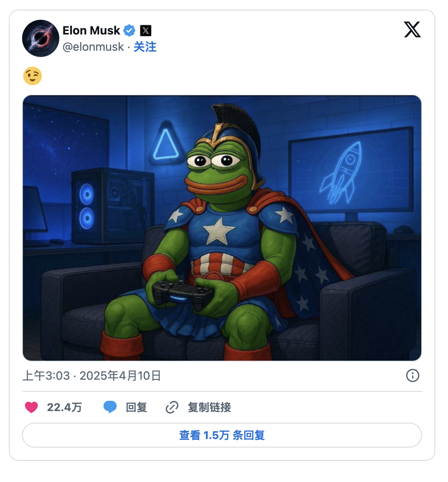The height and width of the screenshot is (482, 448).
Task: Click the 回复 reply label
Action: [136, 407]
